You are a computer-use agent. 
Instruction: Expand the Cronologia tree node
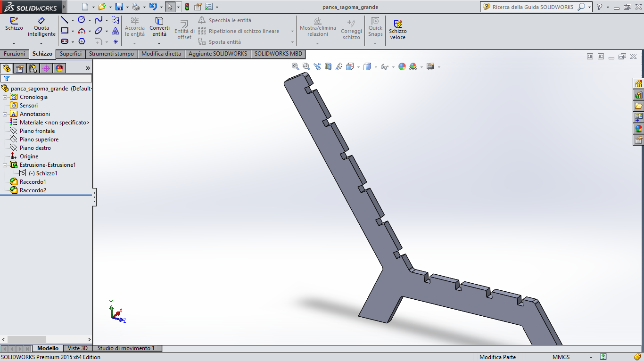(x=5, y=97)
